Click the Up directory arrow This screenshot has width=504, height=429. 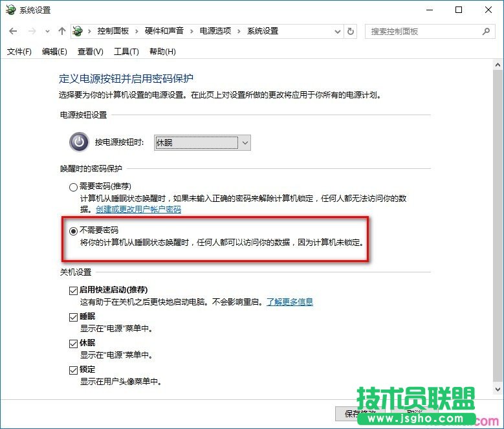tap(62, 31)
